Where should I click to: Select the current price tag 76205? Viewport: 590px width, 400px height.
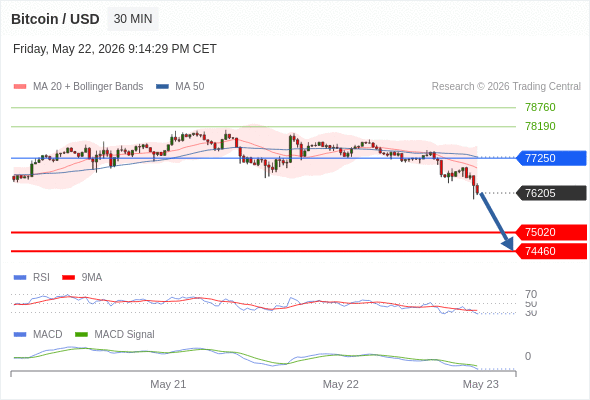pyautogui.click(x=551, y=193)
